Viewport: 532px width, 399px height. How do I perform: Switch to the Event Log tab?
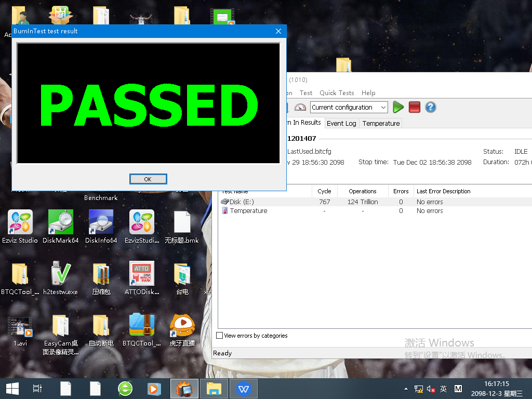click(341, 123)
